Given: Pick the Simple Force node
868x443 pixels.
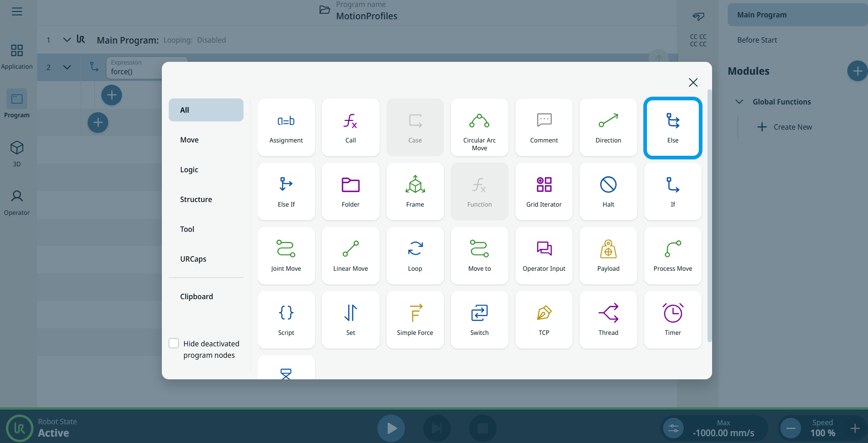Looking at the screenshot, I should click(x=415, y=320).
